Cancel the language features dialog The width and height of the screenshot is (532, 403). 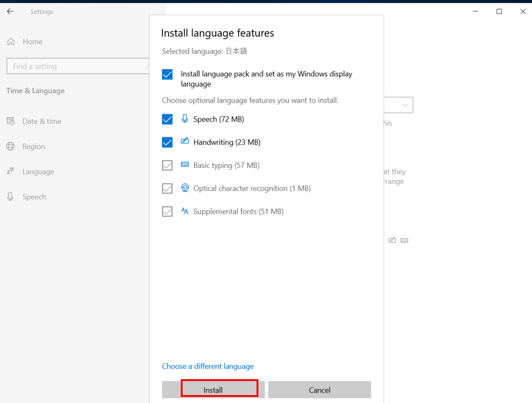point(319,390)
